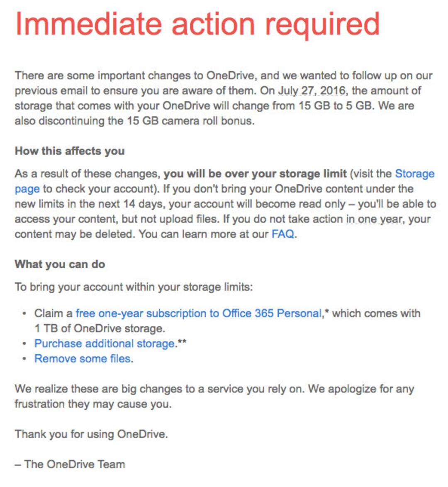
Task: Open the Purchase additional storage link
Action: pos(105,343)
